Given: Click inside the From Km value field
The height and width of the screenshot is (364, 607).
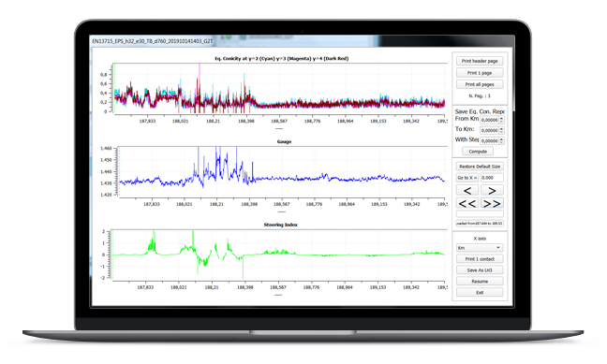Looking at the screenshot, I should click(490, 120).
